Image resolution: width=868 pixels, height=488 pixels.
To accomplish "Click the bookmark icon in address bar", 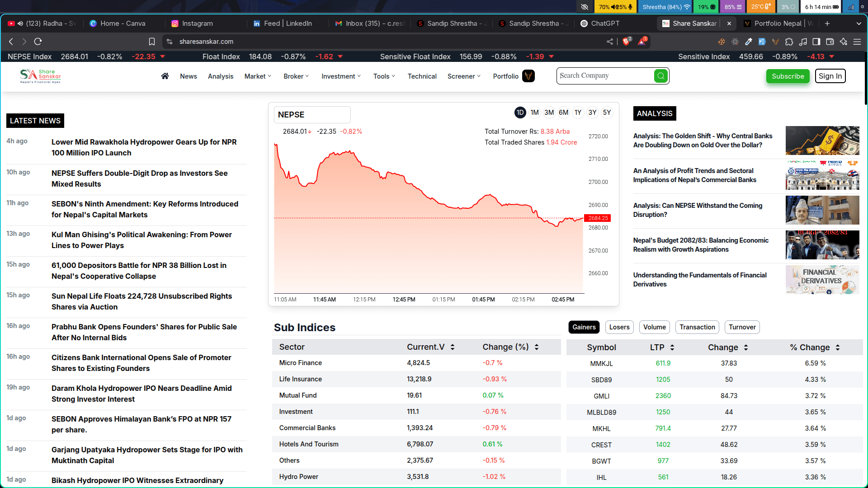I will (152, 42).
